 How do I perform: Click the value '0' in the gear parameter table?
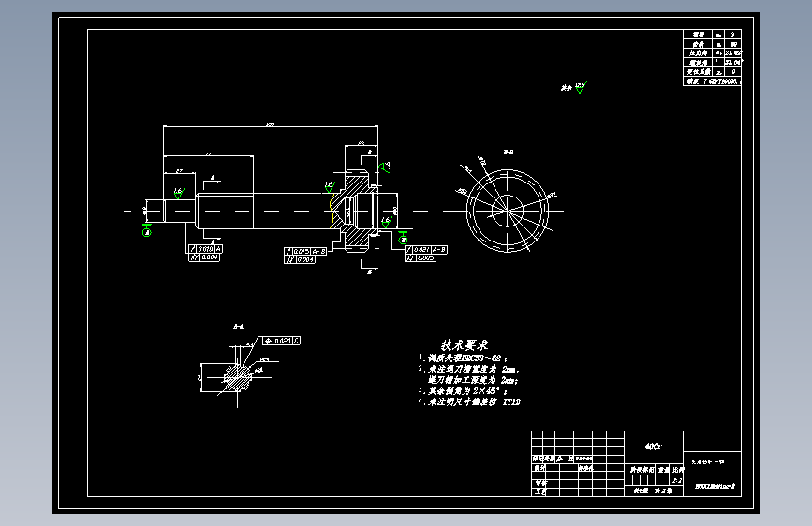coord(732,72)
